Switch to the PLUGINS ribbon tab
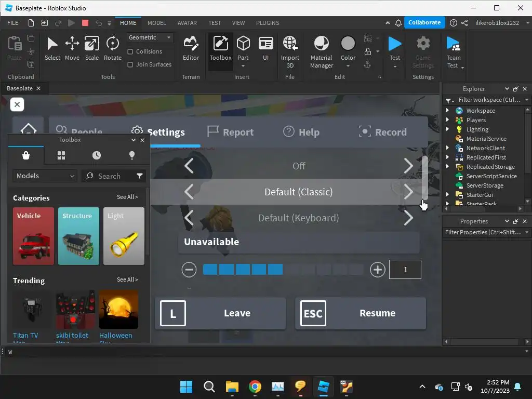This screenshot has height=399, width=532. click(268, 23)
